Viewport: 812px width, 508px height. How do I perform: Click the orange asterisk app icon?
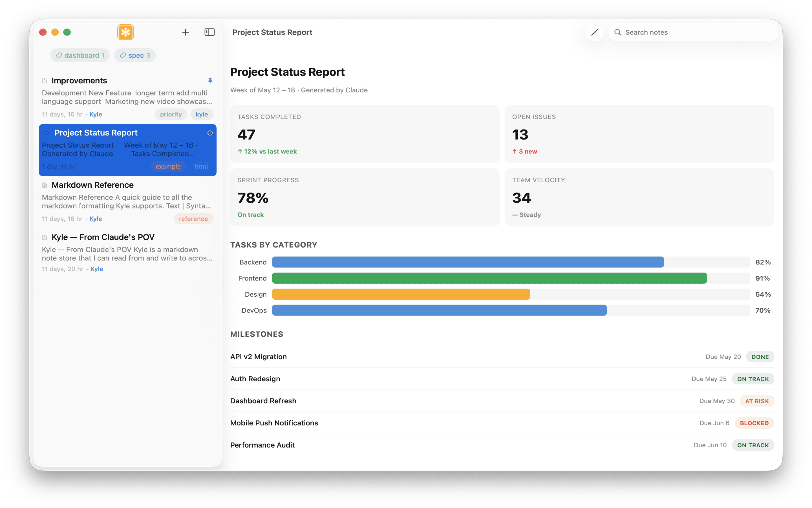click(x=125, y=32)
